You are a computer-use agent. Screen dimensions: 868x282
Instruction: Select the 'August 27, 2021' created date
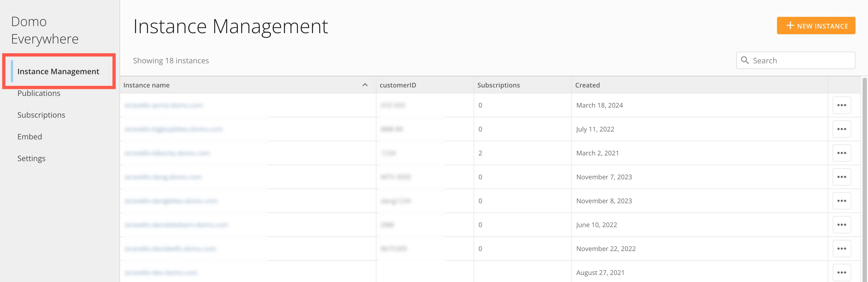600,272
